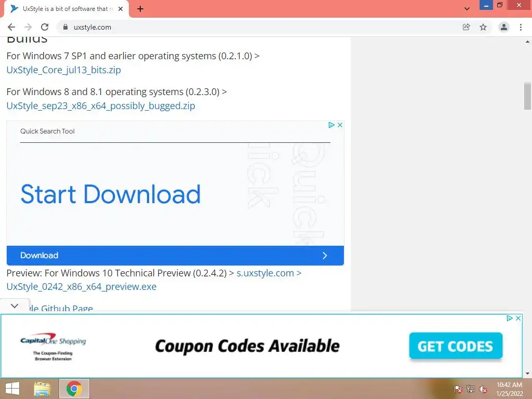Image resolution: width=532 pixels, height=399 pixels.
Task: Click the muted volume tray icon
Action: pos(484,389)
